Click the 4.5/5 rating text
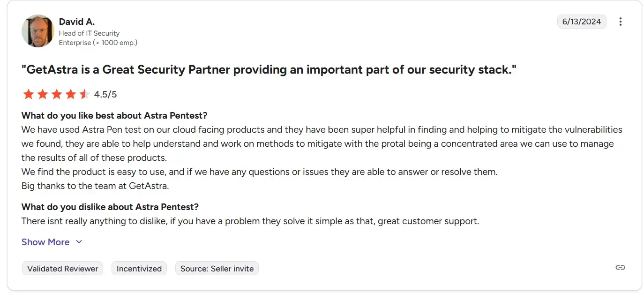The height and width of the screenshot is (293, 644). tap(105, 94)
